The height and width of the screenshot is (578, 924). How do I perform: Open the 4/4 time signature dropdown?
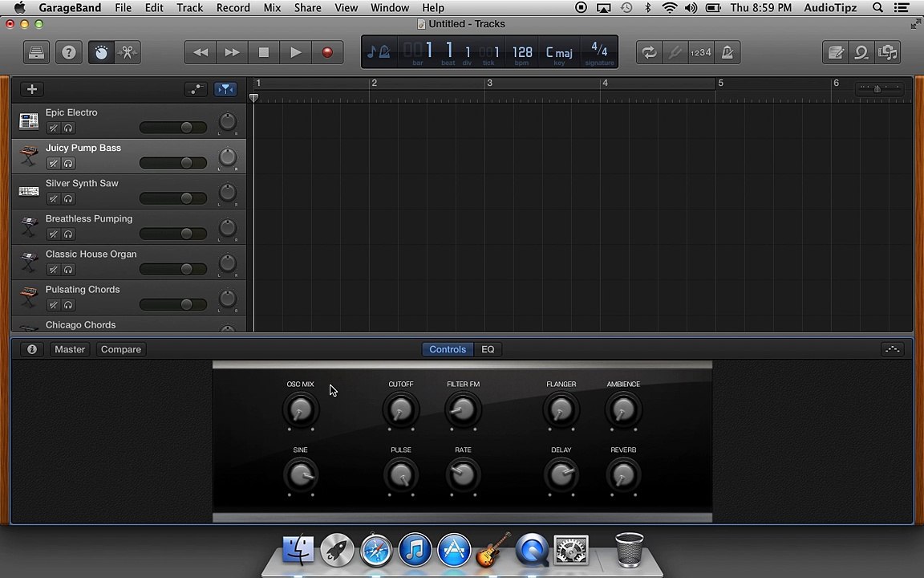pos(599,49)
